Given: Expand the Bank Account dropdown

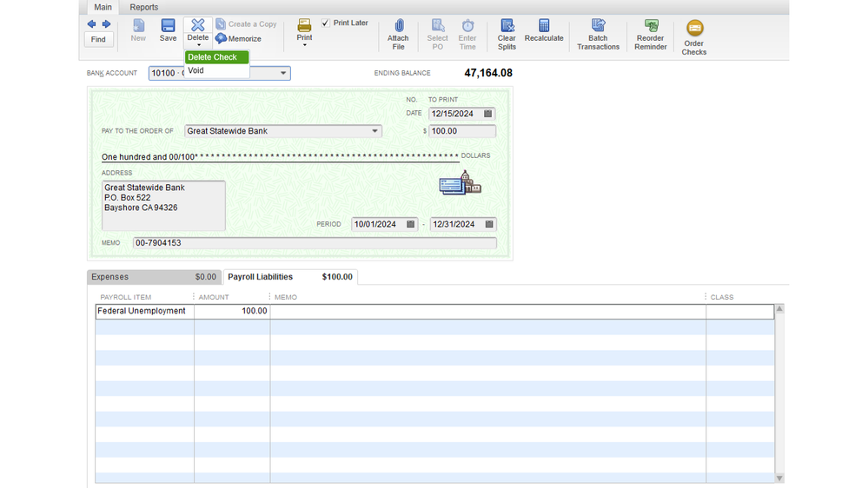Looking at the screenshot, I should coord(283,73).
